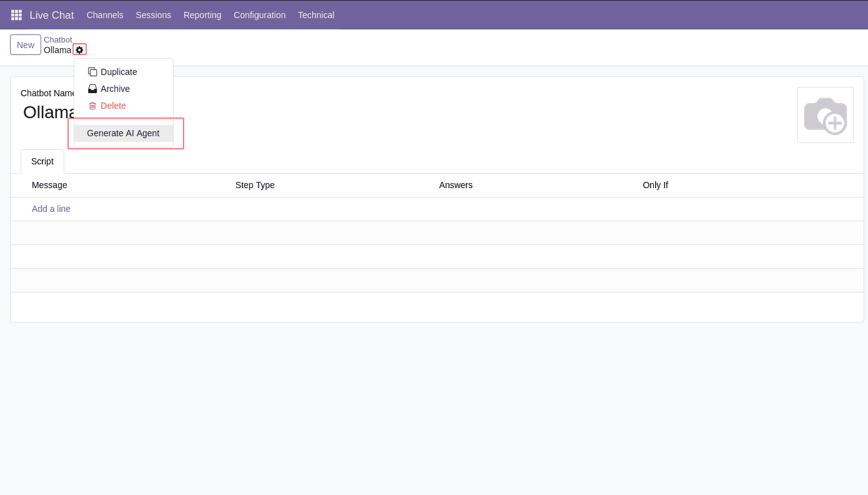The image size is (868, 495).
Task: Click the gear action icon near Ollama
Action: tap(79, 49)
